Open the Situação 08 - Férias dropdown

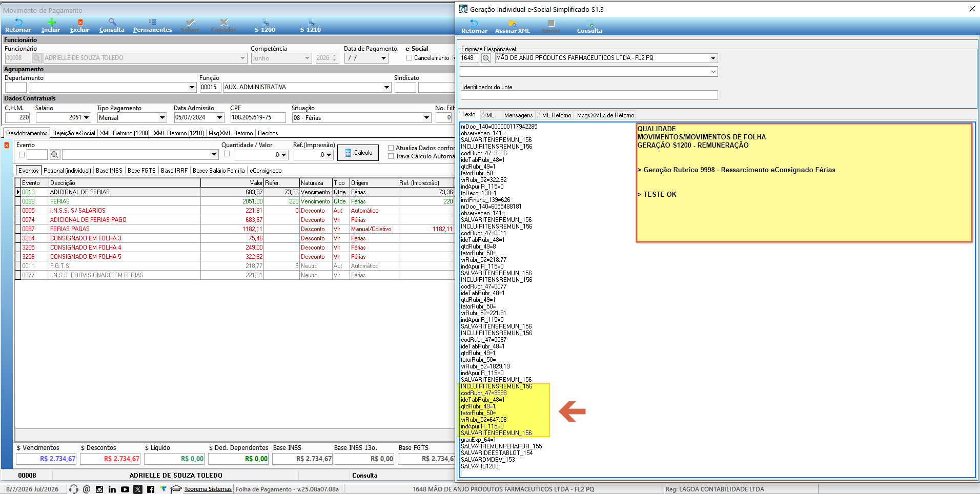426,118
